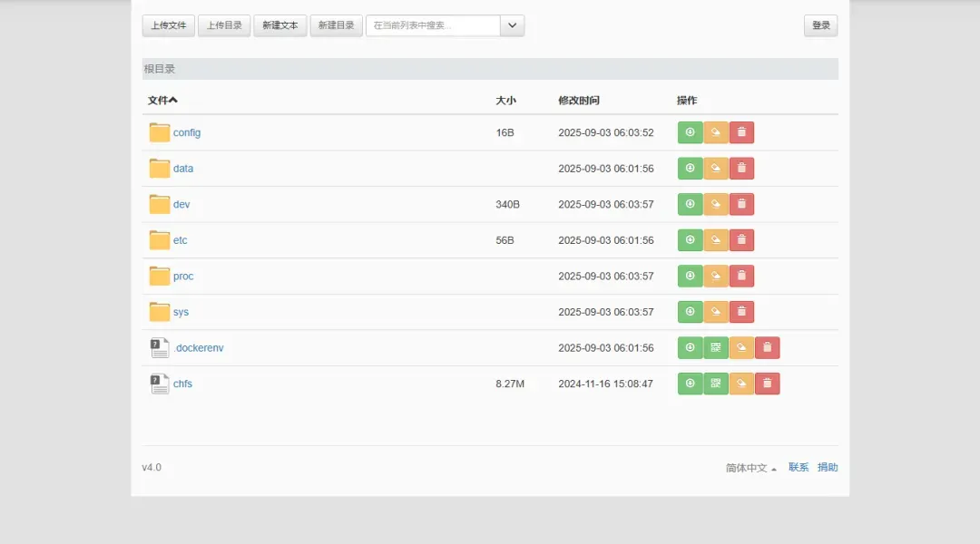
Task: Download the dev folder
Action: click(690, 203)
